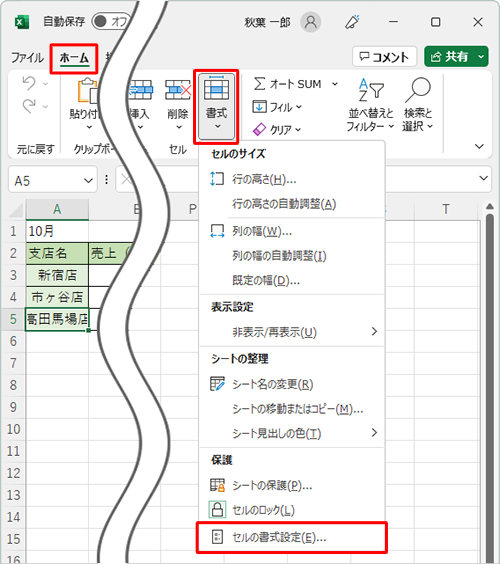The height and width of the screenshot is (564, 500).
Task: Click the vertical scrollbar thumb
Action: point(489,388)
